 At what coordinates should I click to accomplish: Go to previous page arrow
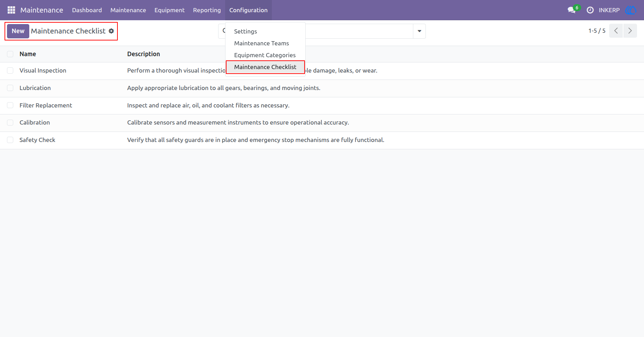coord(616,31)
